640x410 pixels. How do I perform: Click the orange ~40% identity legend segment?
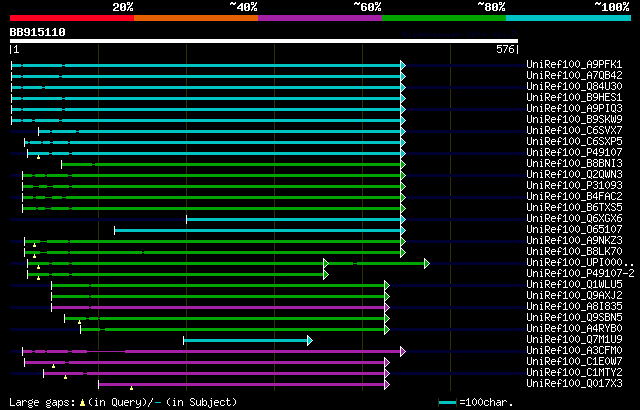point(196,18)
